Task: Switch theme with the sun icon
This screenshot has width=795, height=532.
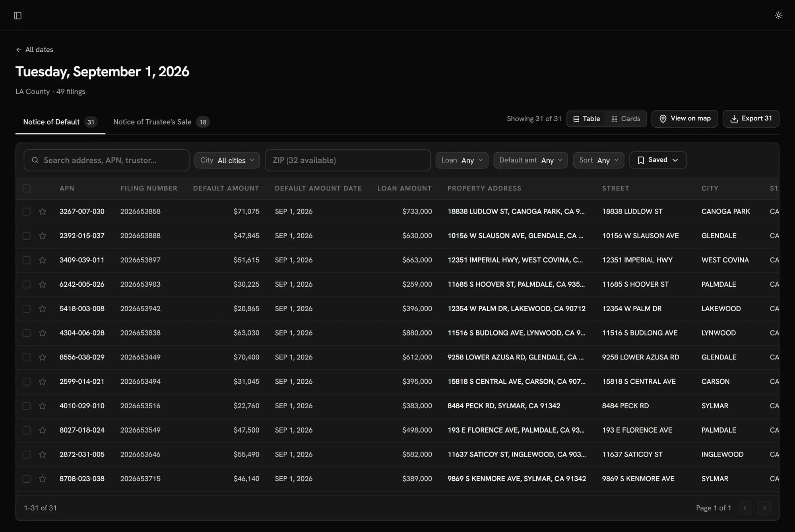Action: click(778, 15)
